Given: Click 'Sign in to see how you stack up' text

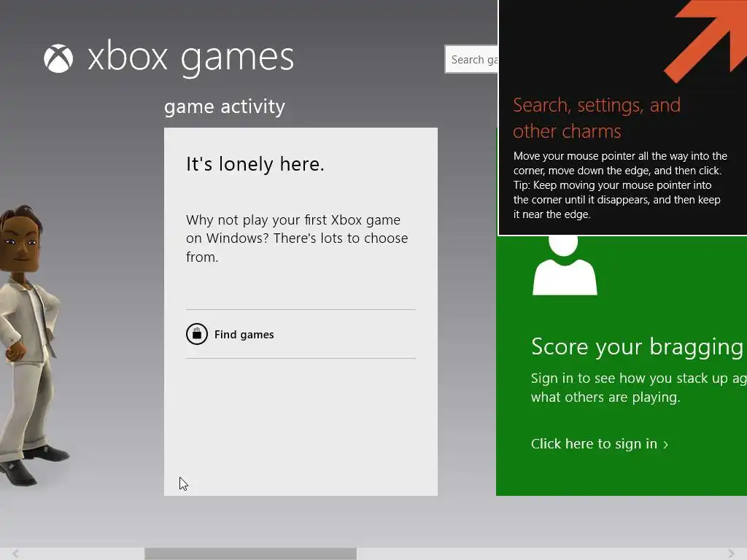Looking at the screenshot, I should pyautogui.click(x=638, y=388).
